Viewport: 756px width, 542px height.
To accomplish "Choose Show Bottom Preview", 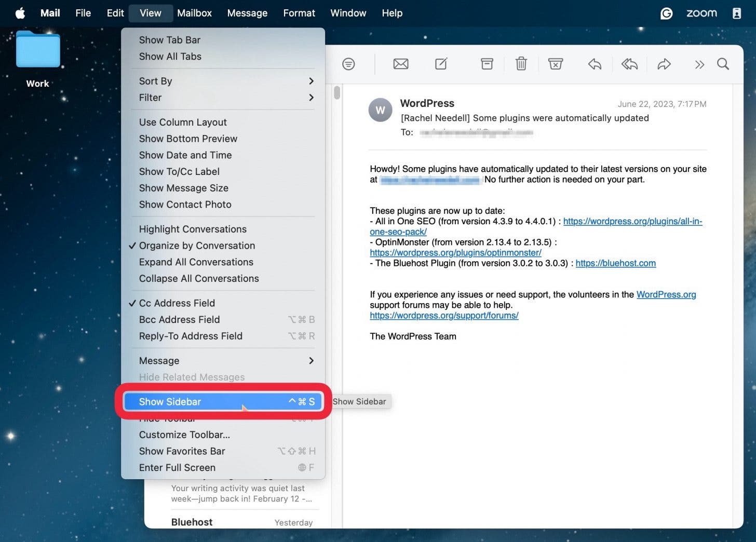I will click(223, 139).
